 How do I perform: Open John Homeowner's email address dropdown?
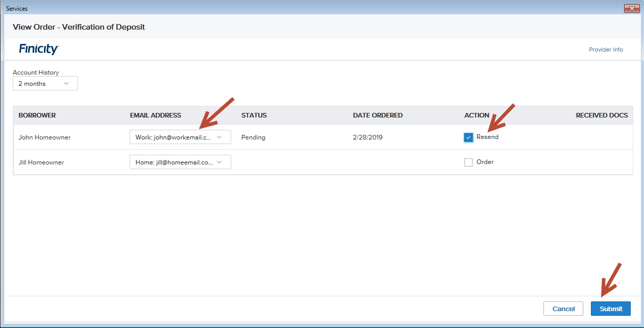coord(180,137)
